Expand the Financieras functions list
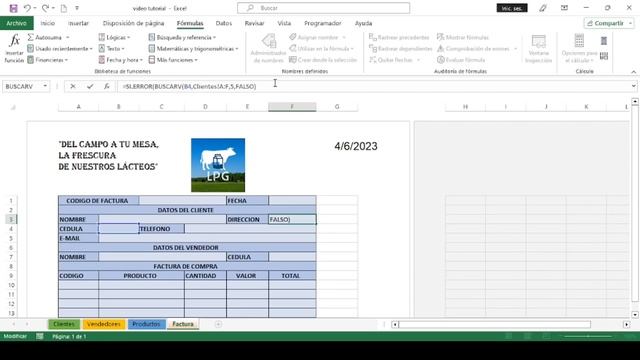The width and height of the screenshot is (640, 360). 47,60
